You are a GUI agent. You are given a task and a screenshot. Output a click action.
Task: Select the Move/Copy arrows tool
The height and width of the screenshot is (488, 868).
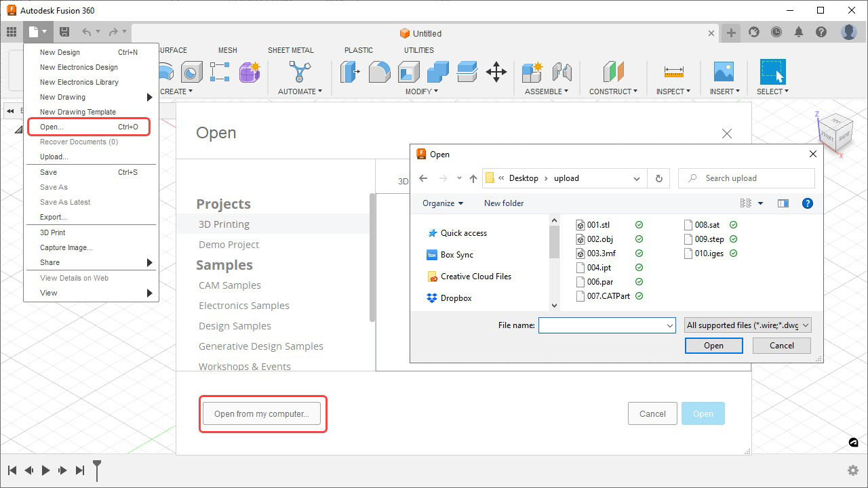point(496,72)
